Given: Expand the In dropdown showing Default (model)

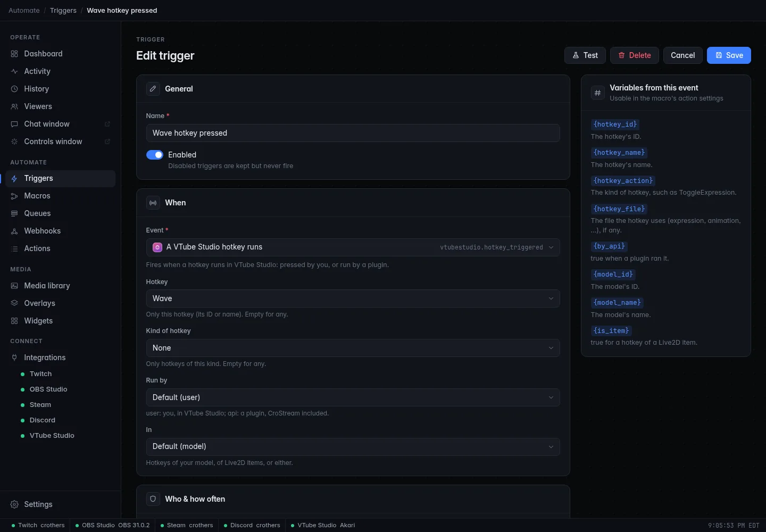Looking at the screenshot, I should [353, 447].
